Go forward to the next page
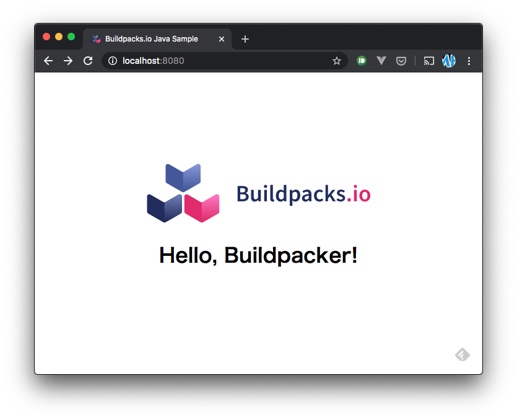This screenshot has height=420, width=517. tap(68, 61)
